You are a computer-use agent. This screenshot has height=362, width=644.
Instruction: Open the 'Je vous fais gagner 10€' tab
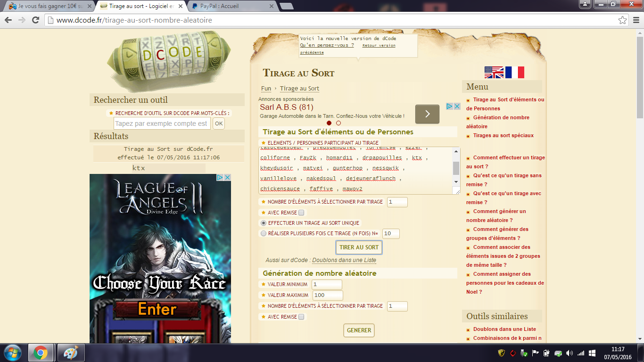(x=47, y=6)
